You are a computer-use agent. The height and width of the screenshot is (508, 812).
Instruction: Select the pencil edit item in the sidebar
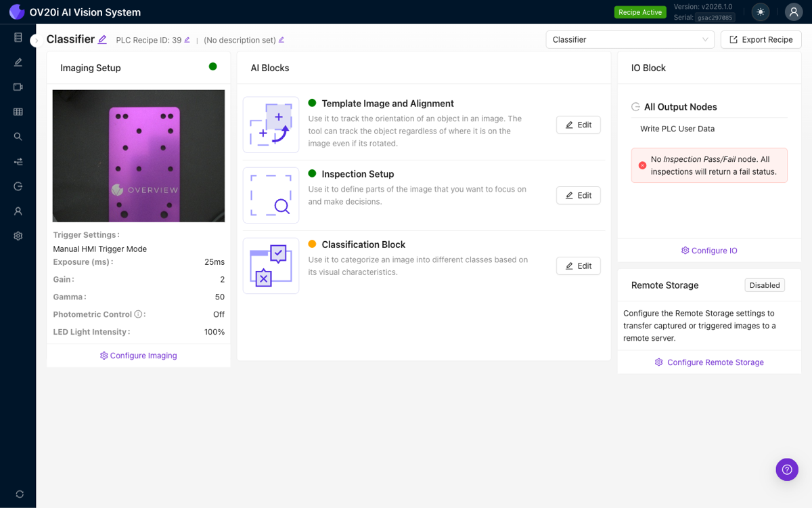pyautogui.click(x=18, y=62)
